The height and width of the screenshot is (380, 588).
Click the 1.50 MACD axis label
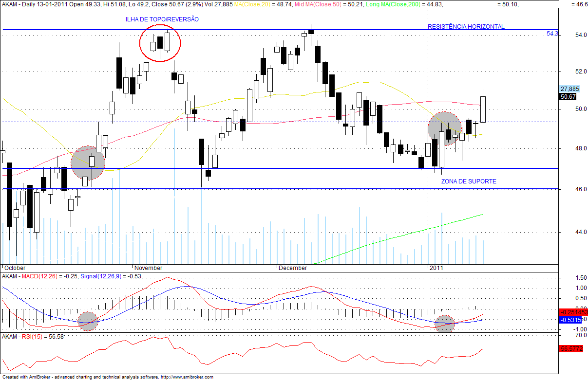tap(581, 278)
